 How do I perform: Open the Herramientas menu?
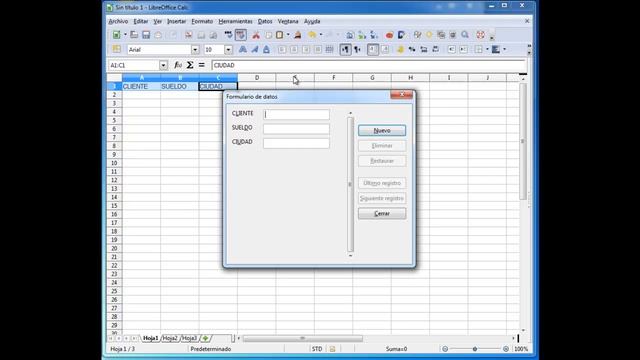[x=236, y=21]
